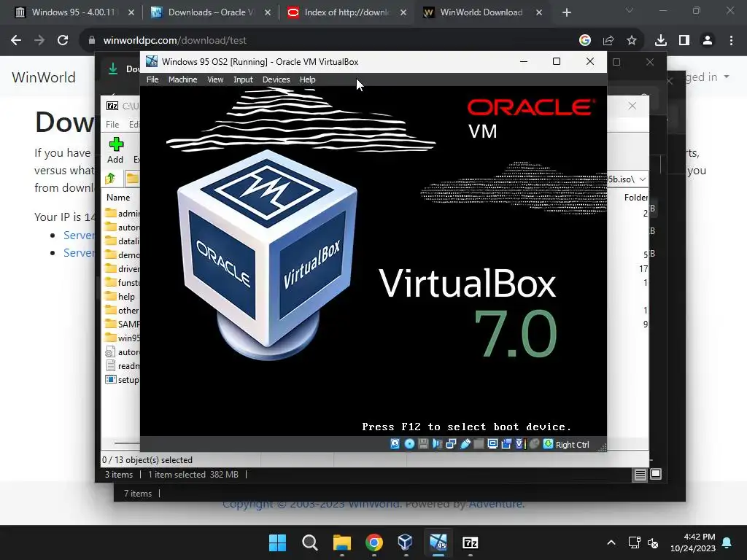The height and width of the screenshot is (560, 747).
Task: Click the Google icon in address bar
Action: click(x=585, y=41)
